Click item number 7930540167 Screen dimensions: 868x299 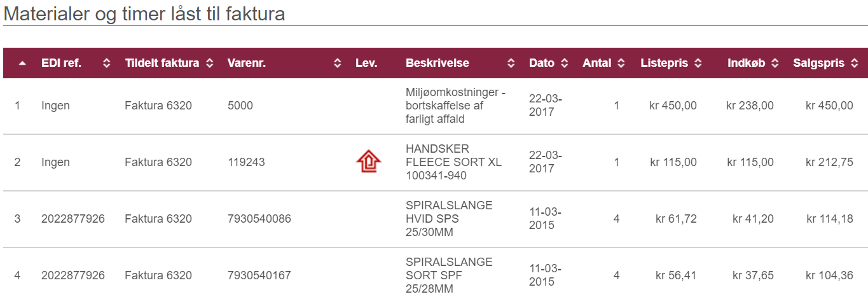[x=259, y=275]
